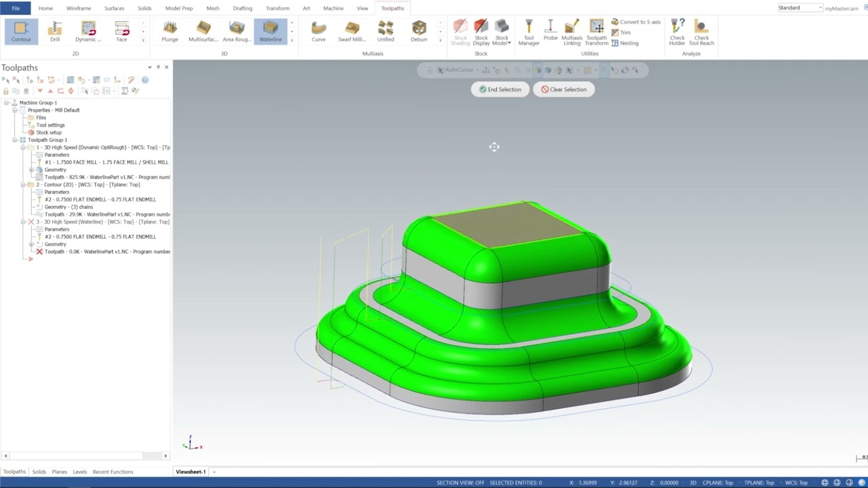Click the Clear Selection button

tap(564, 89)
